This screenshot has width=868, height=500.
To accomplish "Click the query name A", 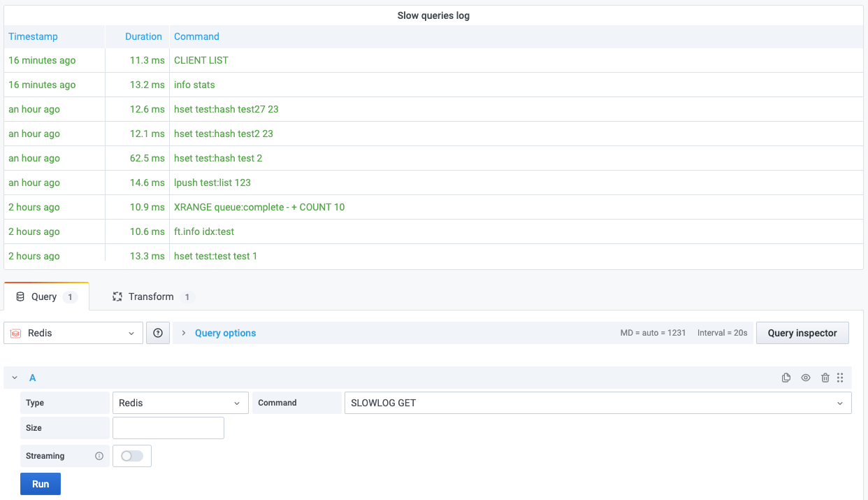I will [x=32, y=378].
